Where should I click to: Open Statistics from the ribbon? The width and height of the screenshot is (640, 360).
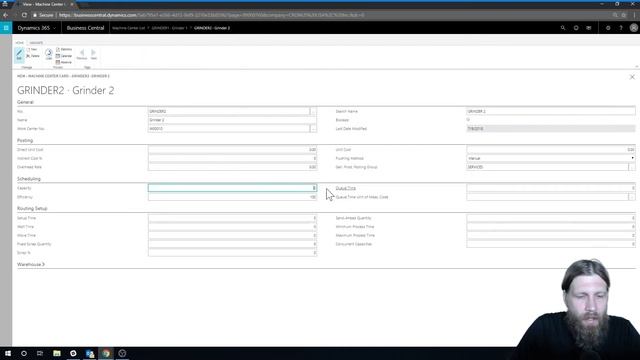pyautogui.click(x=64, y=49)
